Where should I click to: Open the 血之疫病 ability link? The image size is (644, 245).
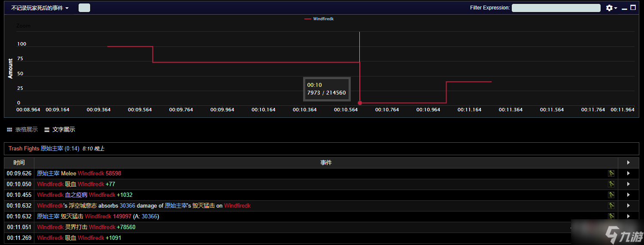pos(76,195)
